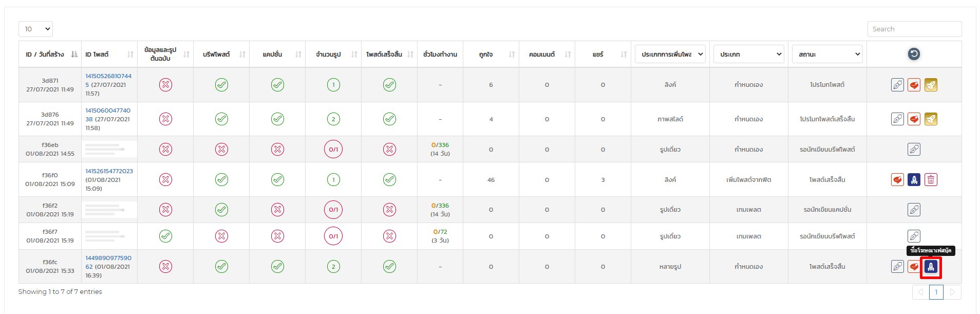Click the Search input field
Screen dimensions: 980x314
pyautogui.click(x=914, y=29)
